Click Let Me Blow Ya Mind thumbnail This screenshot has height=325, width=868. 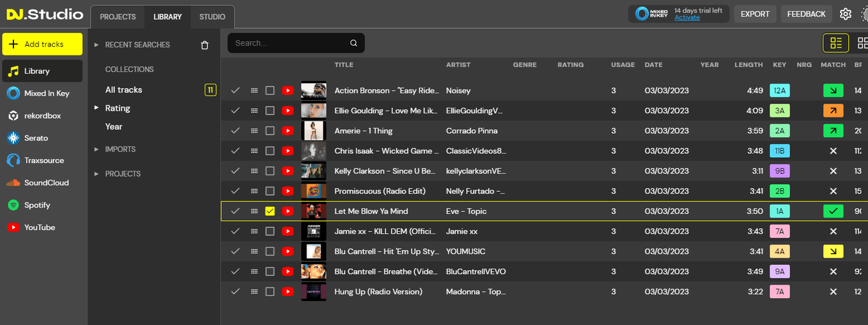pyautogui.click(x=313, y=211)
